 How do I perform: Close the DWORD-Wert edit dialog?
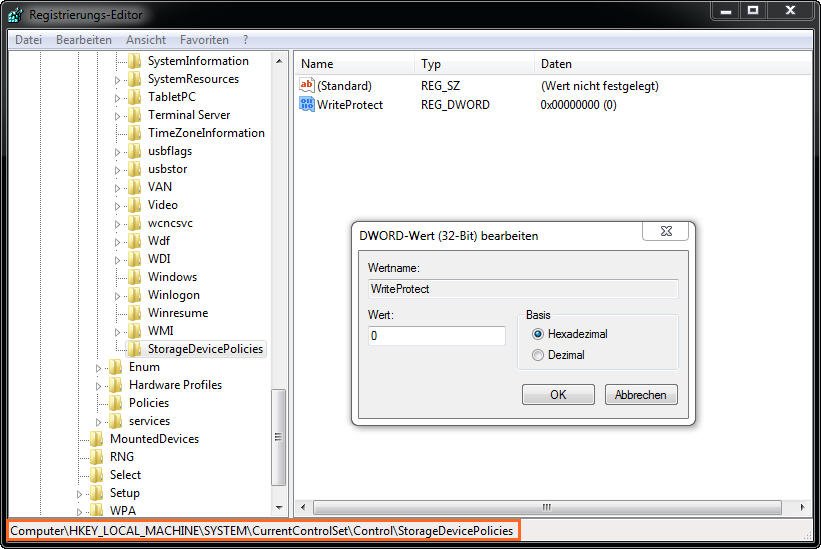click(665, 231)
